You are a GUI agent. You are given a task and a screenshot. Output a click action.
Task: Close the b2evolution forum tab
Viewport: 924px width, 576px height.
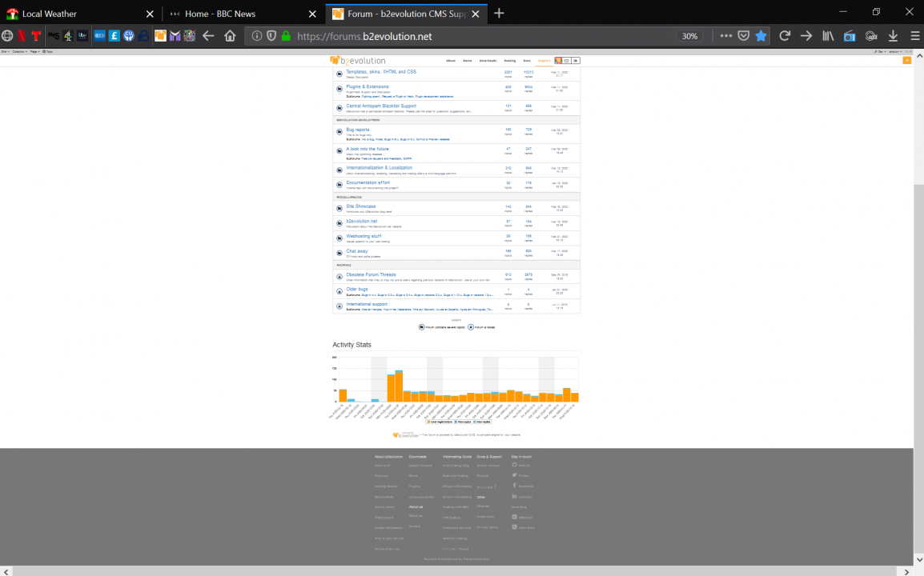[x=475, y=14]
